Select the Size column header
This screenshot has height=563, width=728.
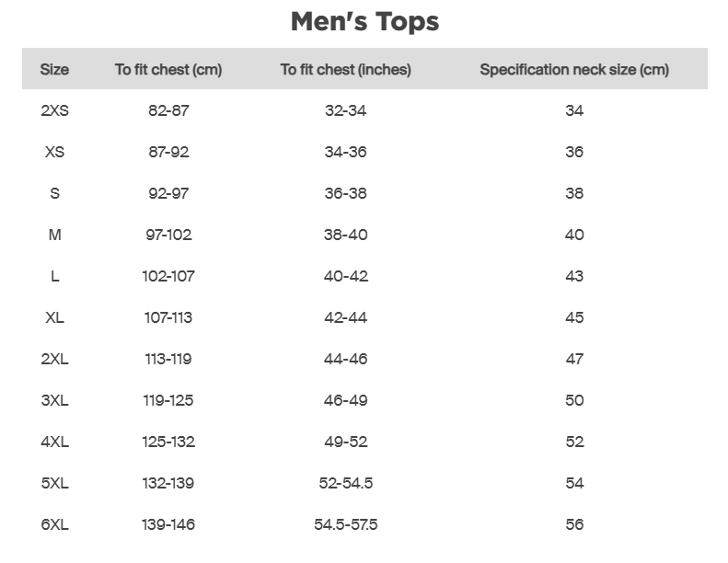tap(54, 69)
